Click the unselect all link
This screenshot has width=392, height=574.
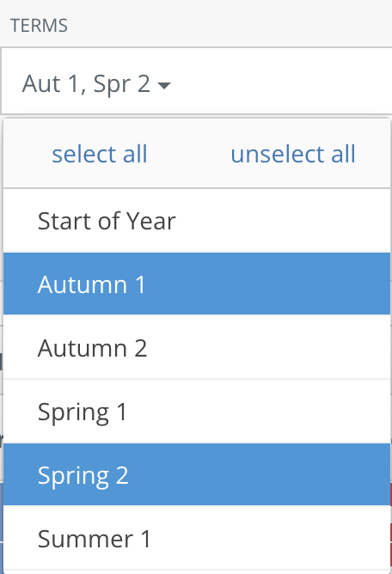click(x=293, y=154)
